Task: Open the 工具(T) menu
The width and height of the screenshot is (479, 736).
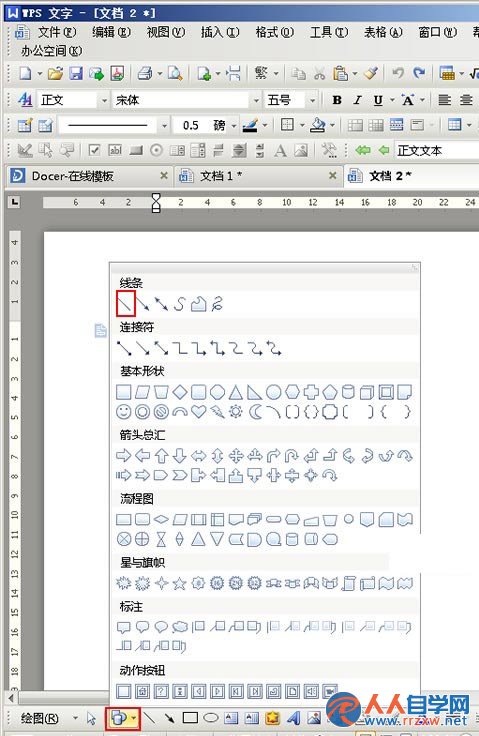Action: (x=329, y=32)
